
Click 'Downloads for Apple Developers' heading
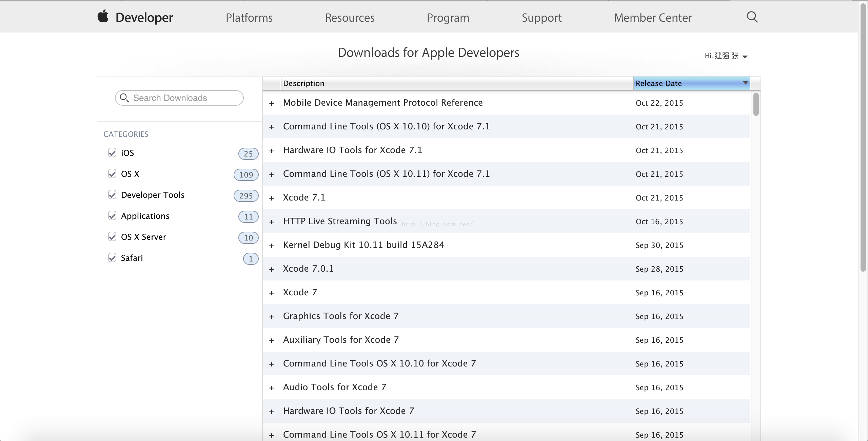click(x=428, y=52)
